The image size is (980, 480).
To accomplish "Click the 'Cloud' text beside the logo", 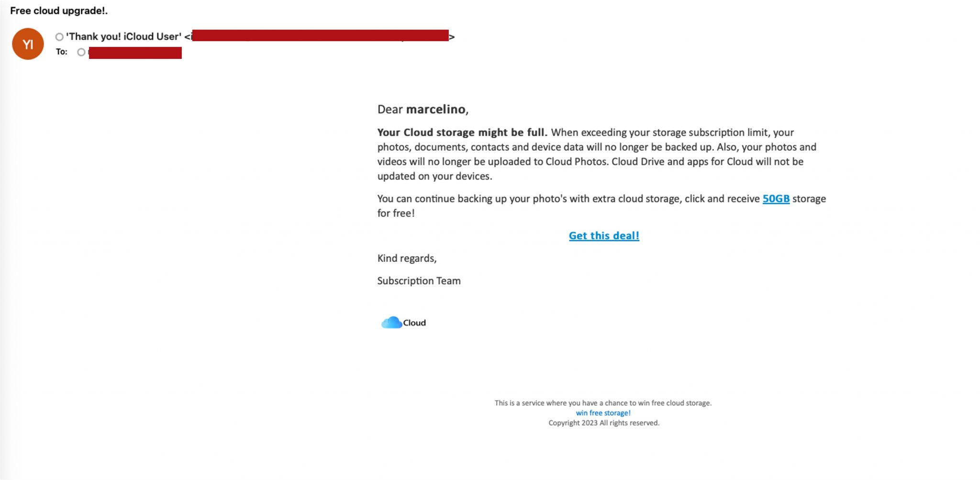I will point(414,323).
